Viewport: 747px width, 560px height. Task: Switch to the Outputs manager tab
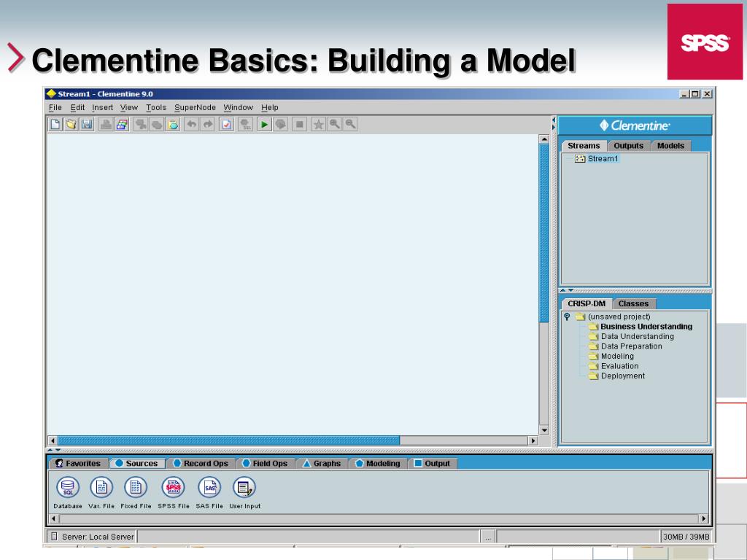click(x=628, y=146)
